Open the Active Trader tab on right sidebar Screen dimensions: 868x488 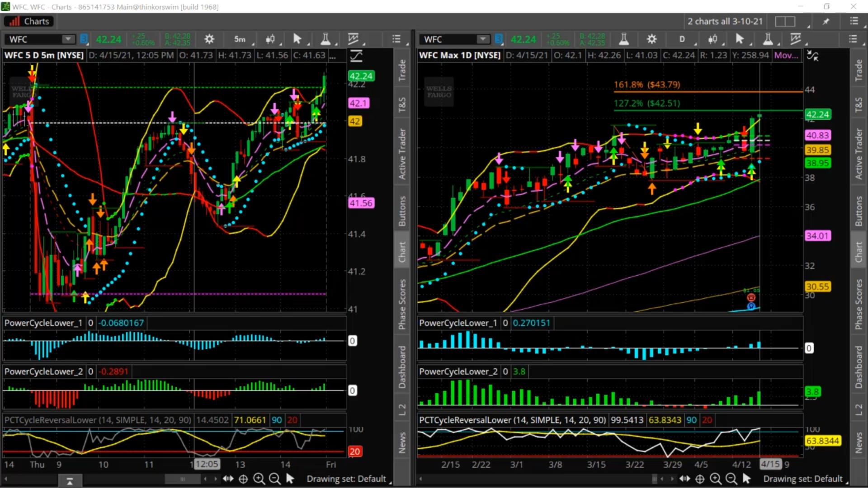[859, 154]
